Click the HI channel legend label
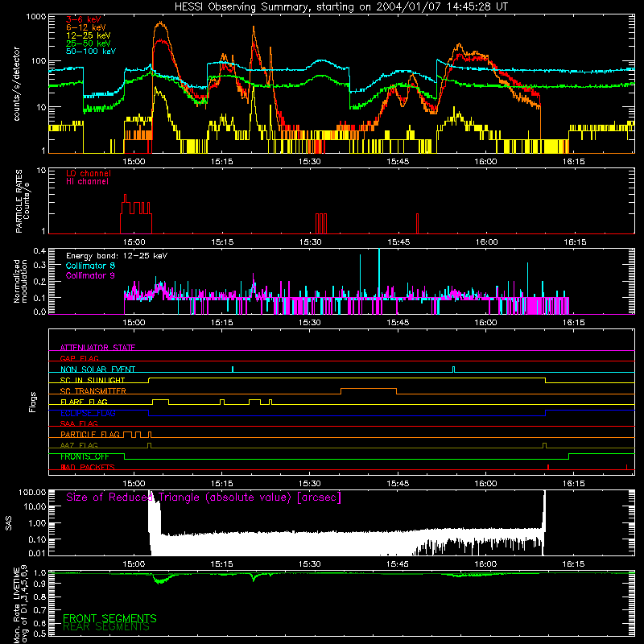Viewport: 644px width, 644px height. pyautogui.click(x=87, y=181)
